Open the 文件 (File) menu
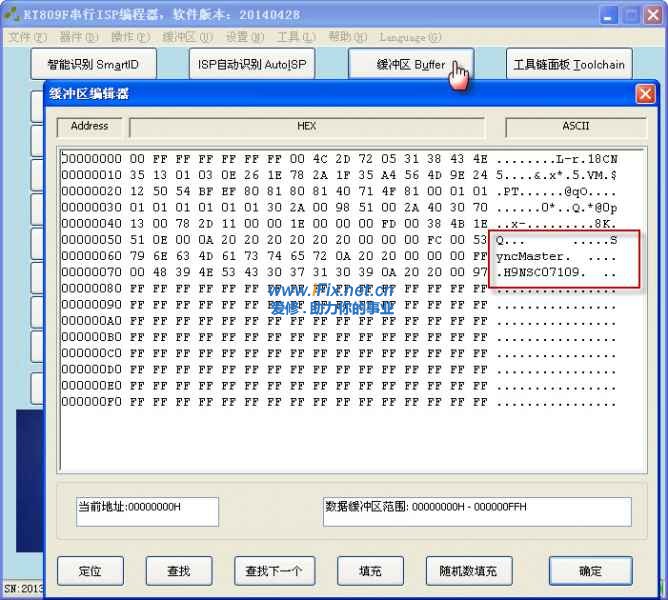This screenshot has height=600, width=668. click(x=27, y=37)
